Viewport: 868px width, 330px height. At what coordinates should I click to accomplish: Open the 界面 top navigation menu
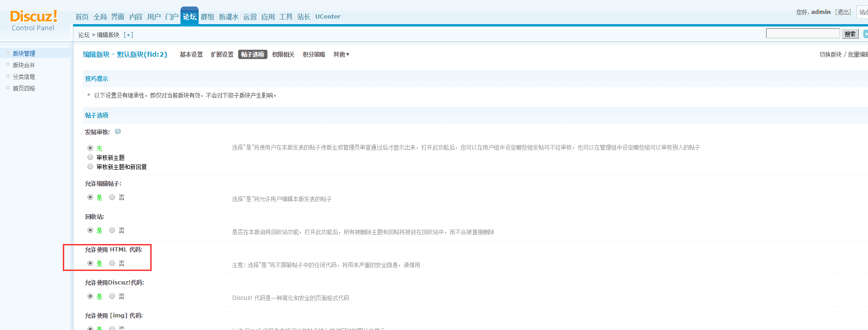point(118,17)
